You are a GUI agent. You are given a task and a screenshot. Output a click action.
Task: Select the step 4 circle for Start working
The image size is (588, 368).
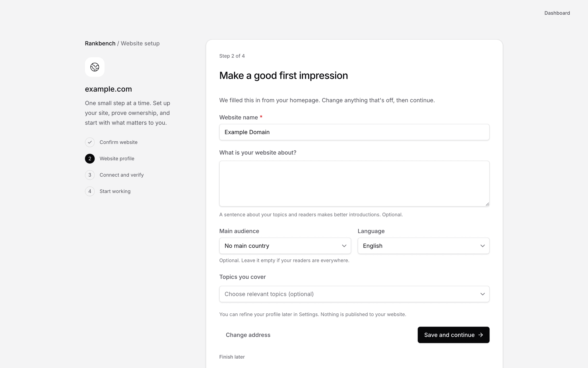[90, 191]
